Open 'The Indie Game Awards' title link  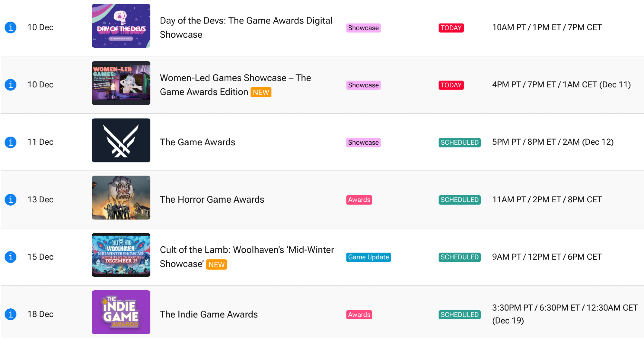209,314
